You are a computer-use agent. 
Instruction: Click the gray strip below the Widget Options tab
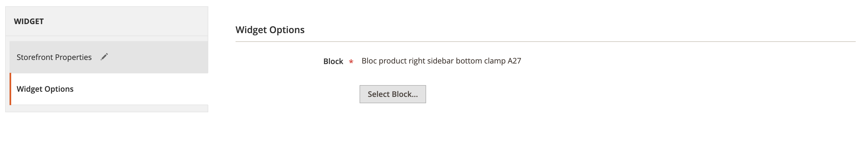109,108
